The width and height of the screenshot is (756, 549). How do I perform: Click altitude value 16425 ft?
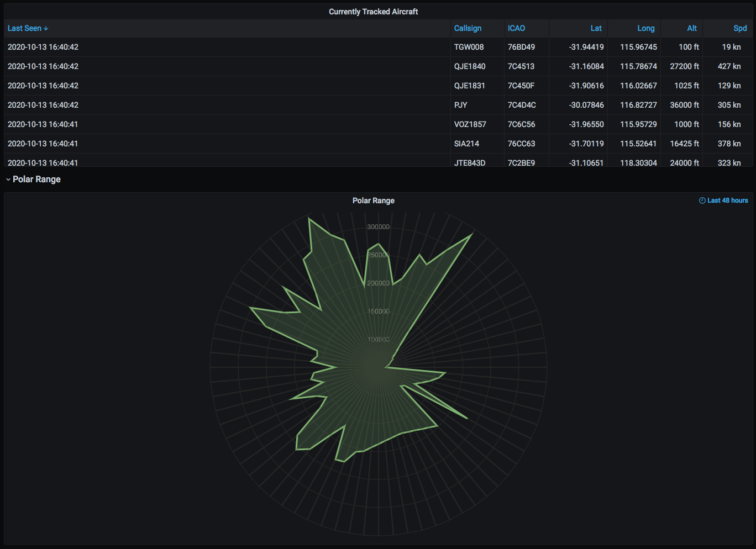684,144
